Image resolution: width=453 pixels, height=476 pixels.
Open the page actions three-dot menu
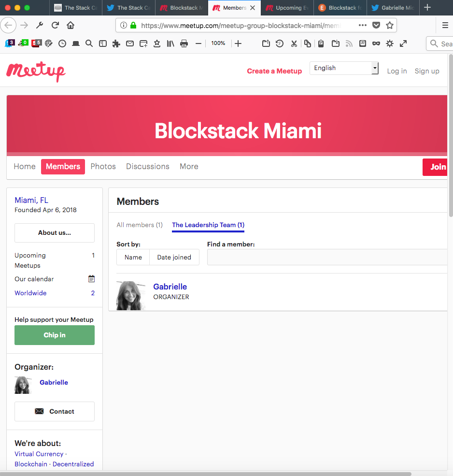tap(362, 25)
